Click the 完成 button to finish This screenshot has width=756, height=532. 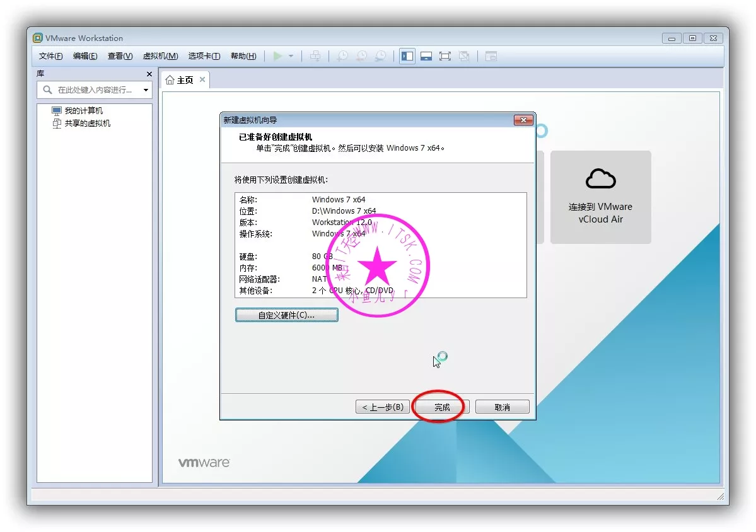441,407
